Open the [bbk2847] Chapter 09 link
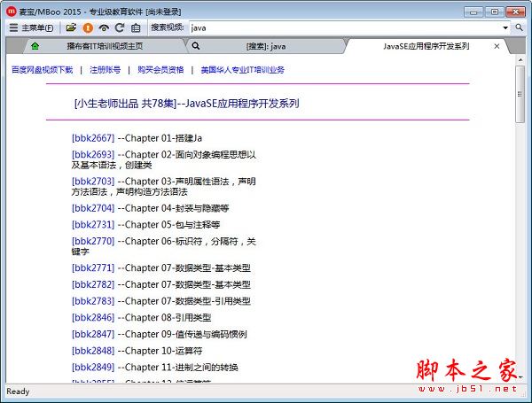The width and height of the screenshot is (532, 403). [x=93, y=335]
